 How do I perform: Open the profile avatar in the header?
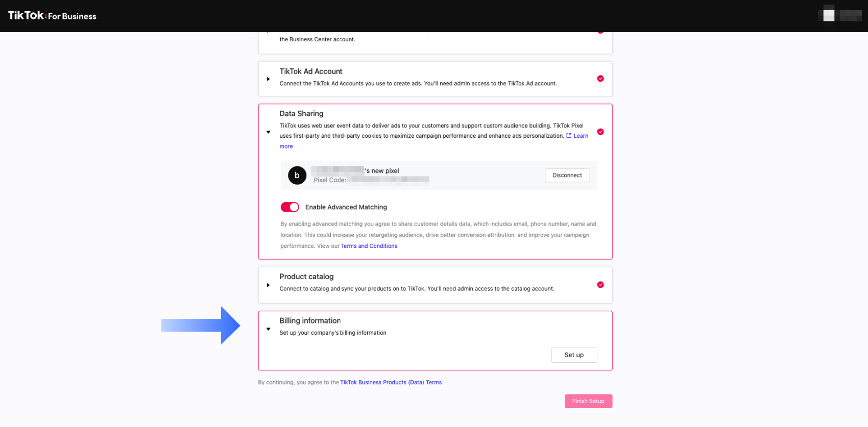point(829,15)
